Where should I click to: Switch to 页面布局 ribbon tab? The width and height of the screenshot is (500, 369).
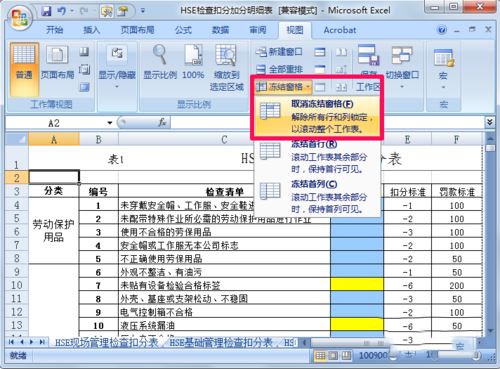pyautogui.click(x=137, y=30)
